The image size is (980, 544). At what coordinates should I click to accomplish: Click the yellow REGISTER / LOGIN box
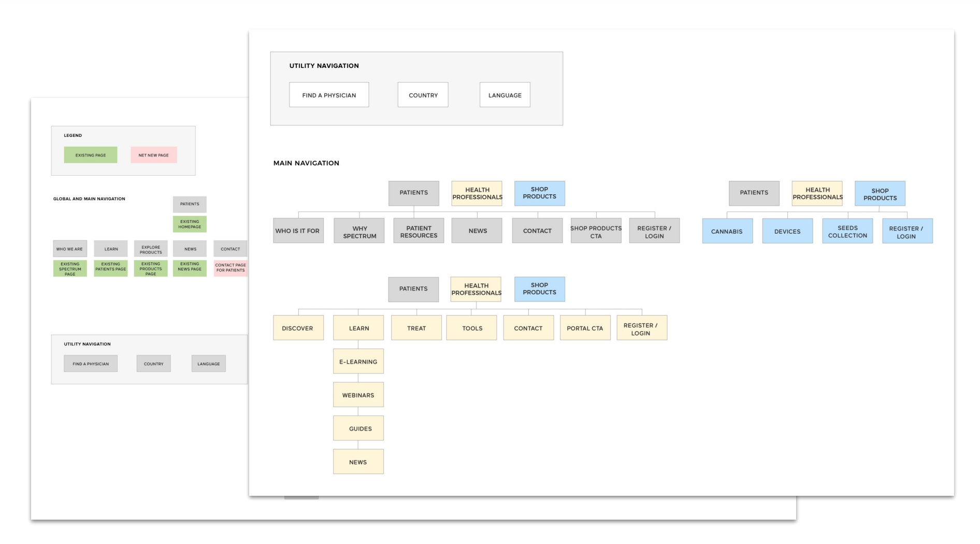[x=642, y=328]
